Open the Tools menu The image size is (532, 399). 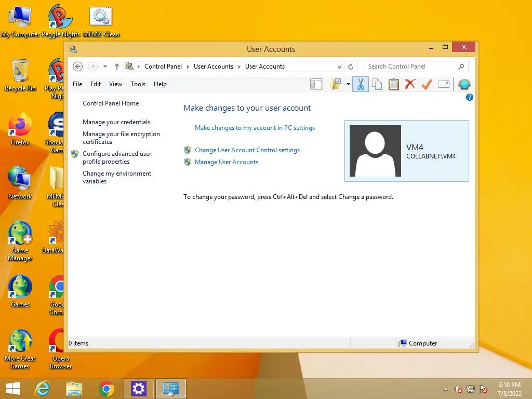pos(138,84)
